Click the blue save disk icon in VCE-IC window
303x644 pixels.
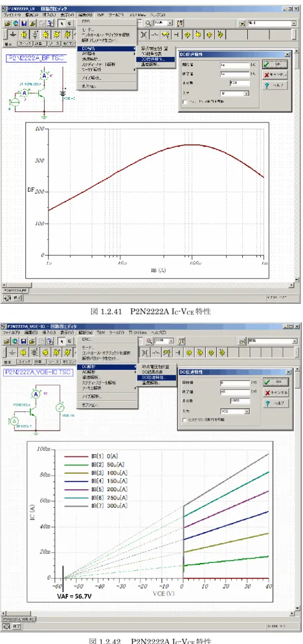23,341
